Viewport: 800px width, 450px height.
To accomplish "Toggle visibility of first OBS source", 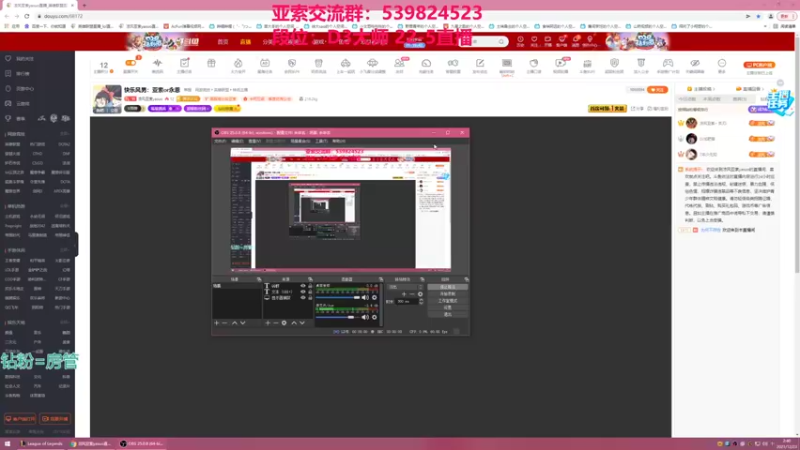I will pos(303,286).
